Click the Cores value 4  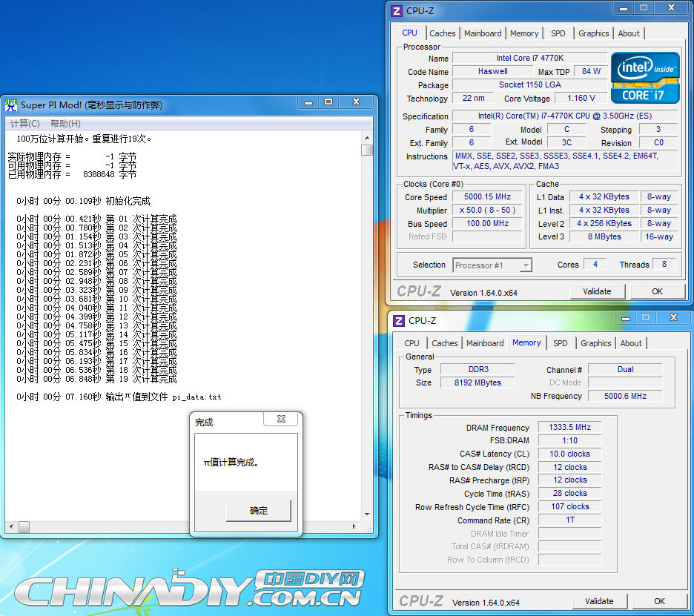point(595,264)
